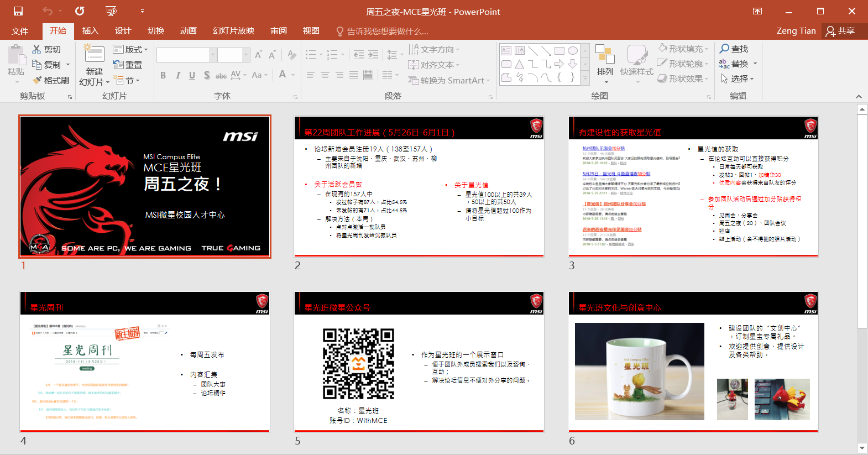Image resolution: width=868 pixels, height=455 pixels.
Task: Toggle justify text alignment
Action: point(354,75)
